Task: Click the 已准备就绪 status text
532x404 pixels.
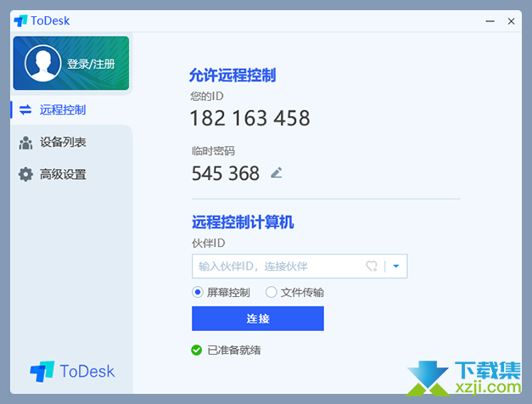Action: click(234, 350)
